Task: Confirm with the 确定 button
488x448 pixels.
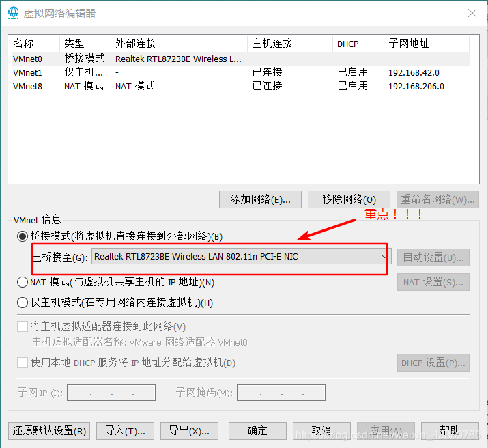Action: point(257,431)
